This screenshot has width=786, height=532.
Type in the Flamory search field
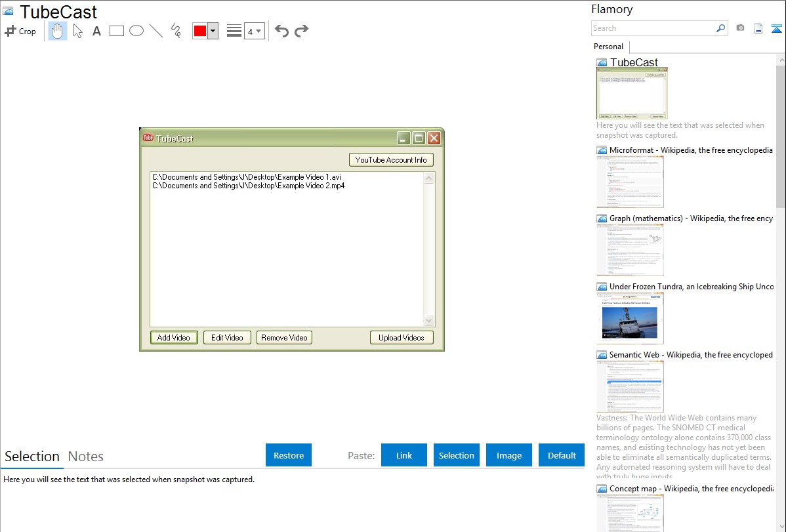(653, 28)
